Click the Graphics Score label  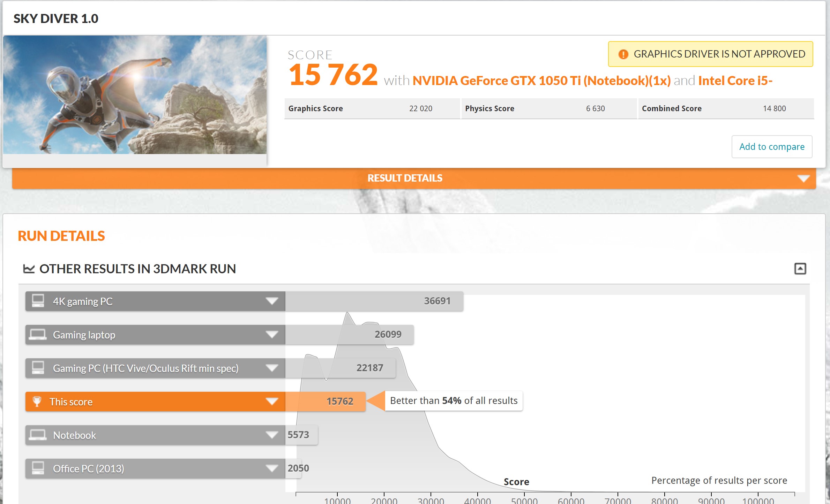click(315, 108)
